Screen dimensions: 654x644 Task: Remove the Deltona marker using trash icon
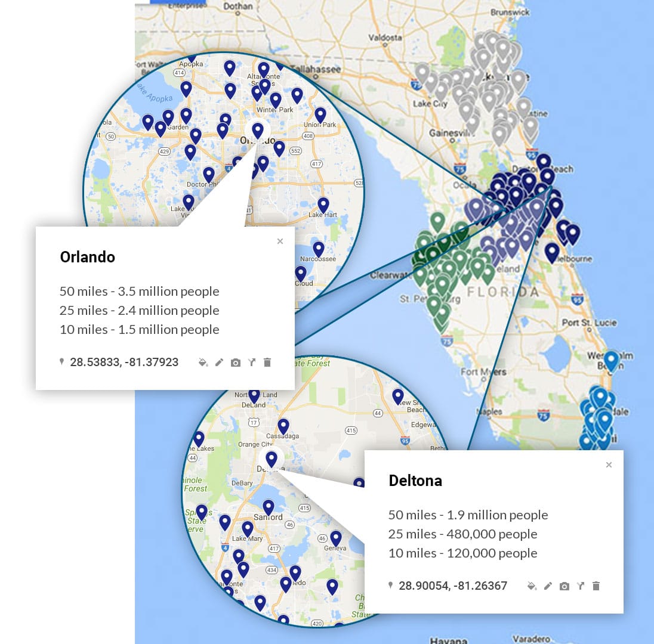coord(596,586)
